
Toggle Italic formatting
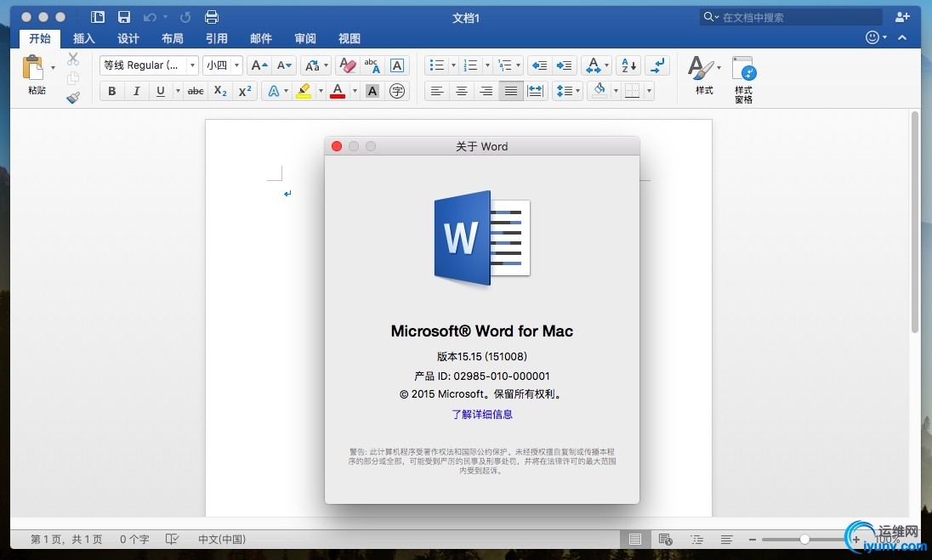pos(136,91)
